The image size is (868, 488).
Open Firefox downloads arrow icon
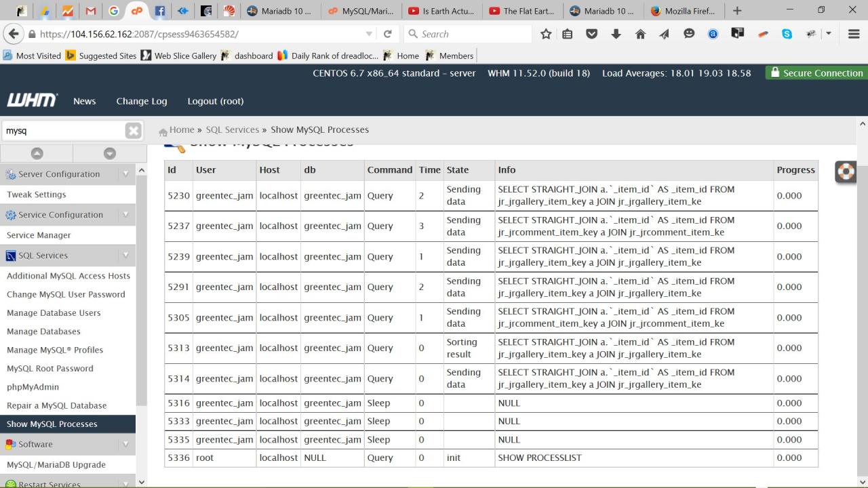coord(616,34)
